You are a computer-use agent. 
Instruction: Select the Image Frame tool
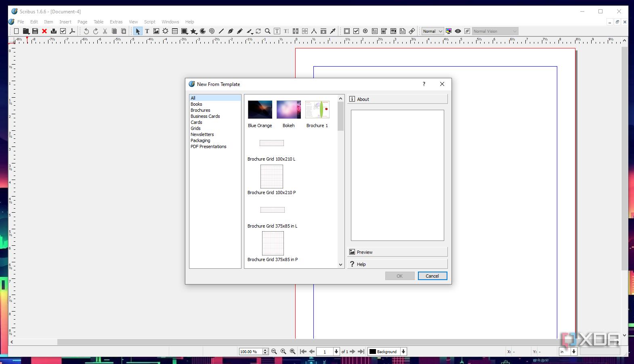coord(156,31)
